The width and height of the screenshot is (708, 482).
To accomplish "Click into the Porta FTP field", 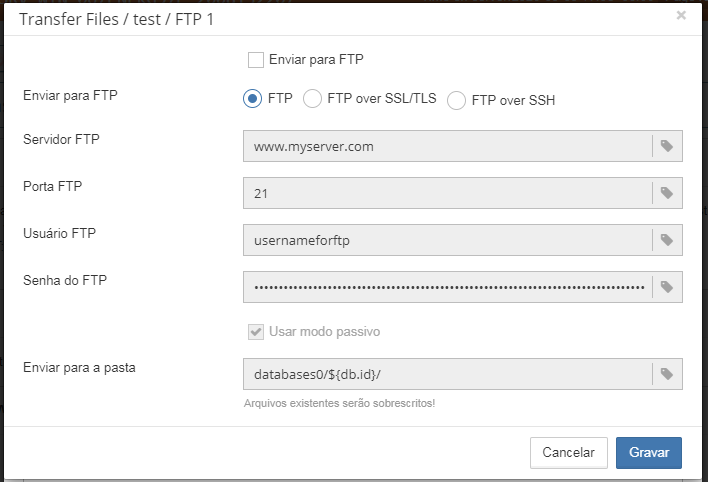I will point(447,193).
